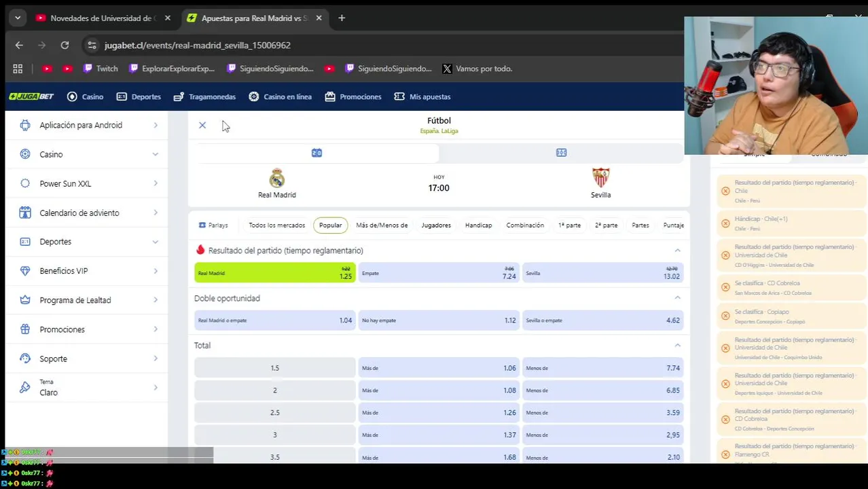Remove CD O'Higgins - Universidad de Chile bet
The image size is (868, 489).
[x=725, y=255]
